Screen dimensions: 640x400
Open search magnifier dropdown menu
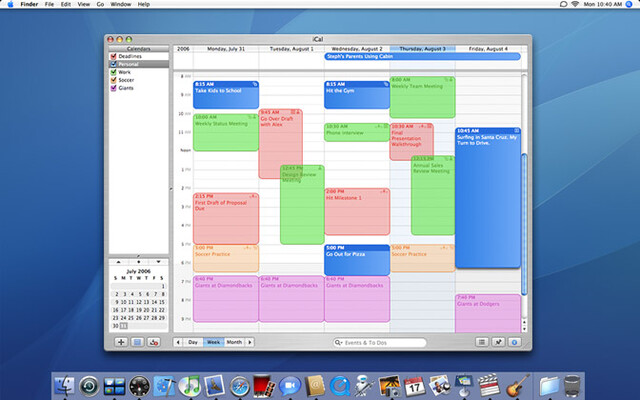(338, 342)
